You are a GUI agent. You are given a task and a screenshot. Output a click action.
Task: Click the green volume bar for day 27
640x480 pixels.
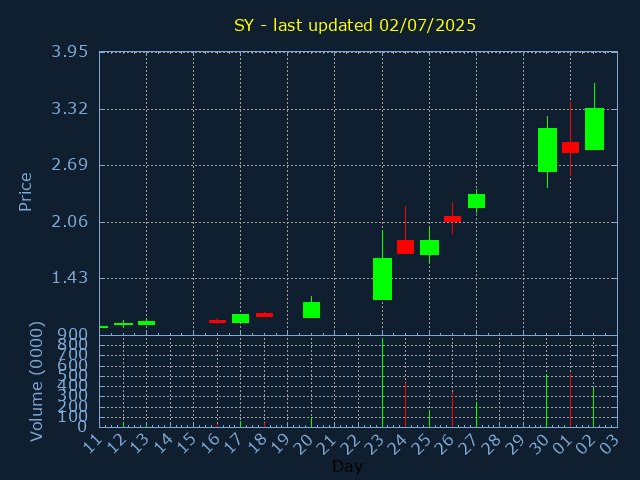tap(476, 415)
